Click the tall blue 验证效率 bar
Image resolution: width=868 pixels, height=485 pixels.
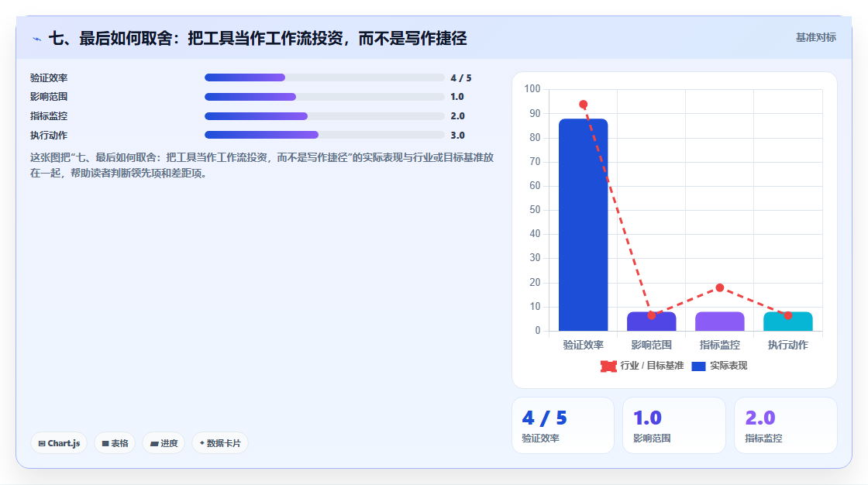(583, 225)
